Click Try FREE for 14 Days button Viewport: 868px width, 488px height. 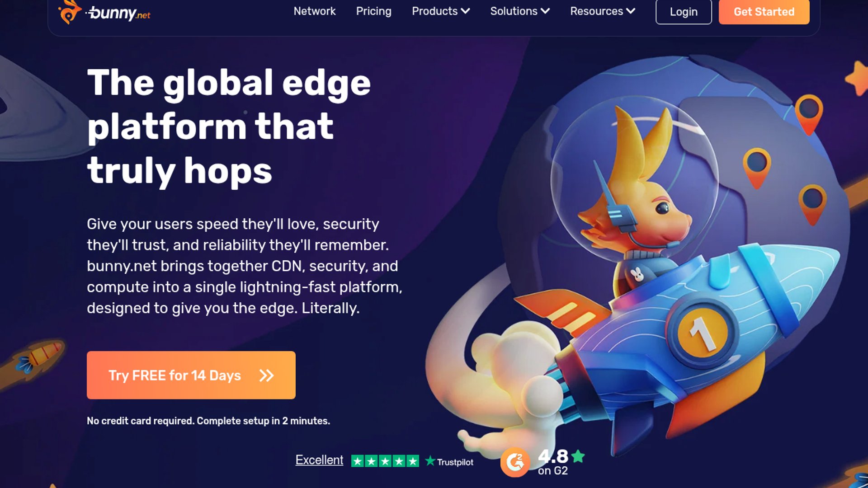[x=191, y=375]
